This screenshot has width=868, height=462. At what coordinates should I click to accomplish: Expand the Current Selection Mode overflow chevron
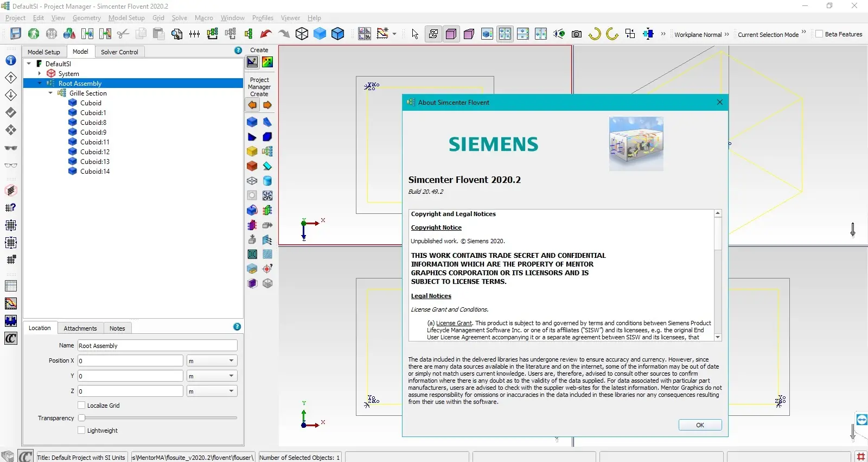804,32
